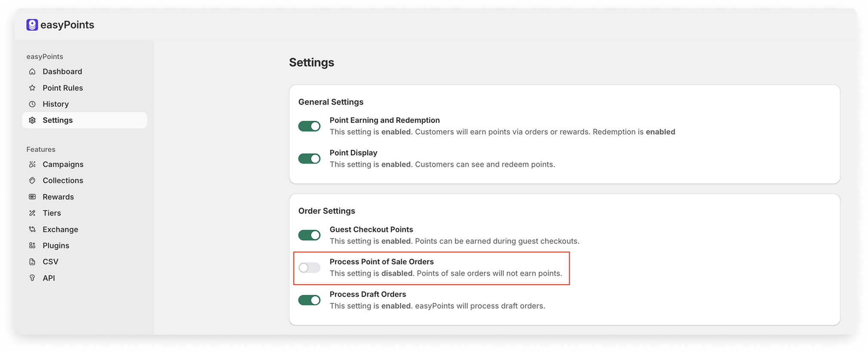Click the Rewards sidebar icon
The image size is (868, 352).
click(x=32, y=197)
